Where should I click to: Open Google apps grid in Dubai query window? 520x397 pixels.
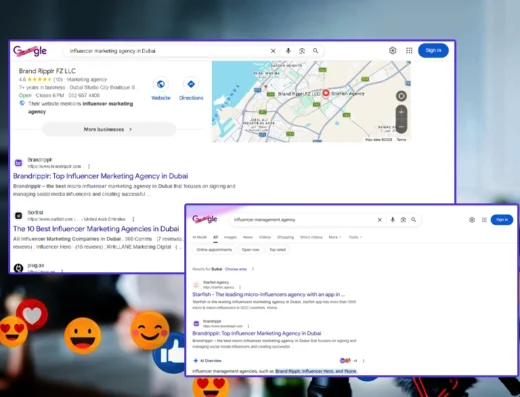409,50
